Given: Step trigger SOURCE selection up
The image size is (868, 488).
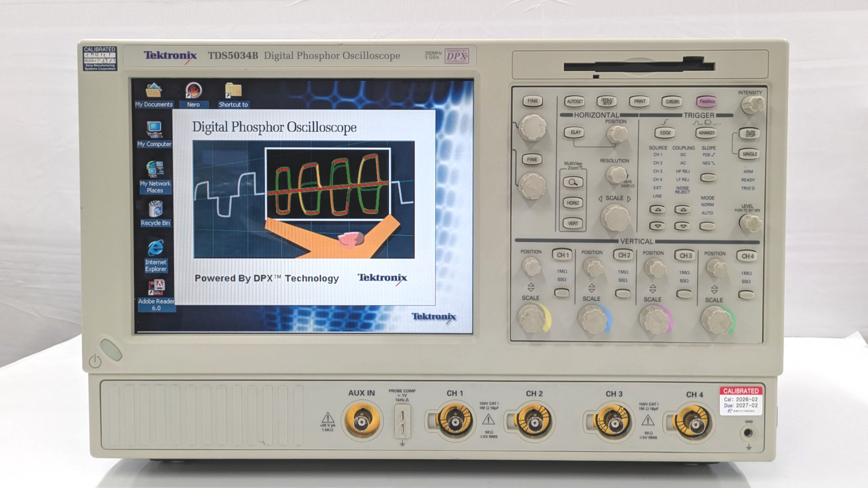Looking at the screenshot, I should pos(657,209).
